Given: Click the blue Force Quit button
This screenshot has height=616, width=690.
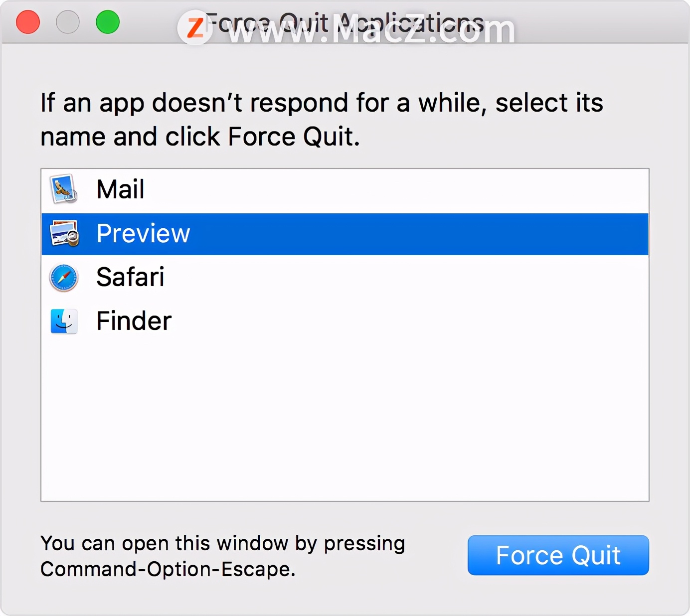Looking at the screenshot, I should point(558,555).
